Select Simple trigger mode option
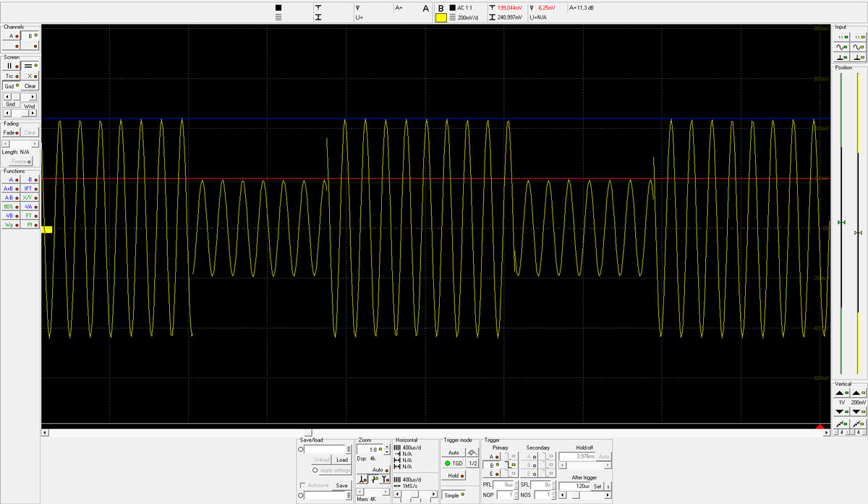 454,495
